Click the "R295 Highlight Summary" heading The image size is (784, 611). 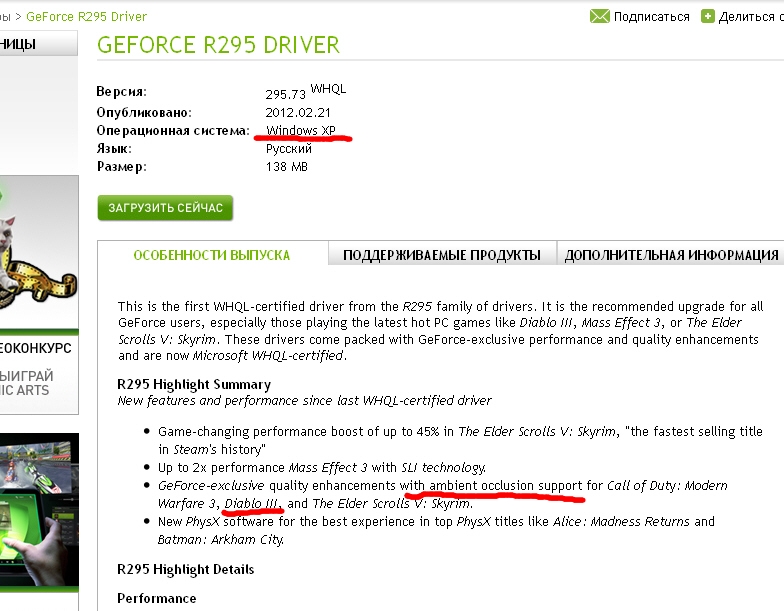pos(194,384)
